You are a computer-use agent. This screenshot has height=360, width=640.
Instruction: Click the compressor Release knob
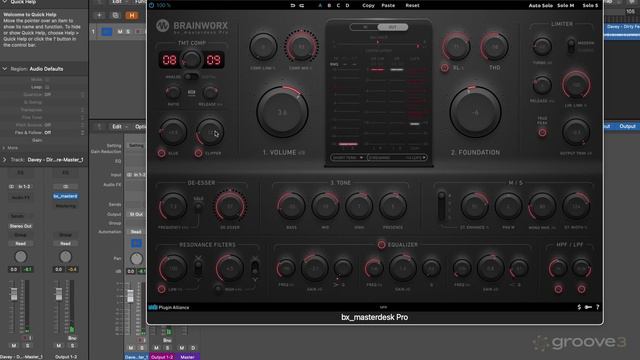click(x=210, y=93)
